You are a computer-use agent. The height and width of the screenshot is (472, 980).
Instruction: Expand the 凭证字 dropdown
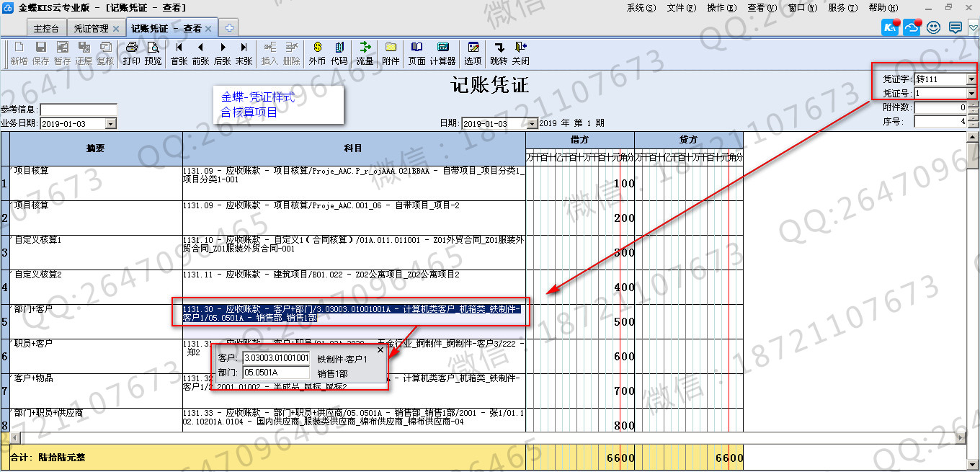(971, 79)
